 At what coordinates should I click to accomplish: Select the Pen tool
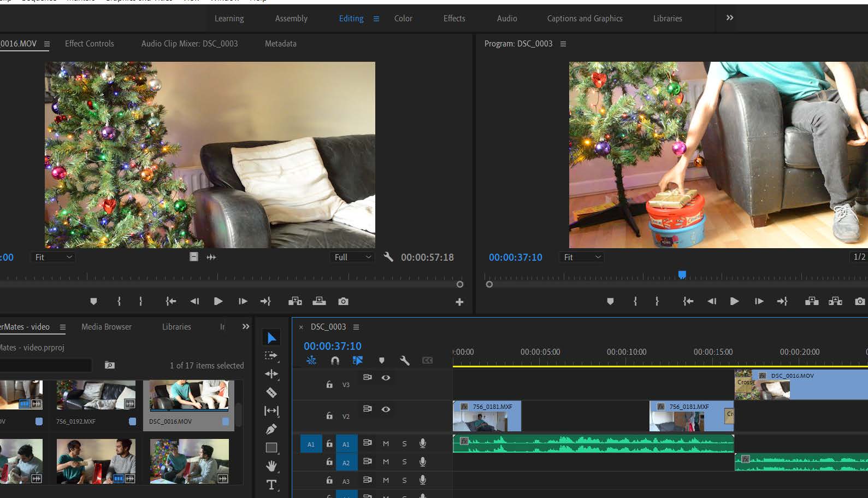[271, 429]
